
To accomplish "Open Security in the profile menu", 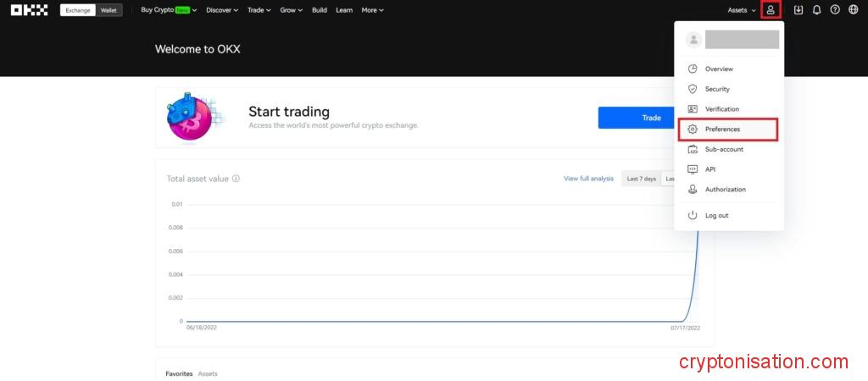I will coord(717,89).
